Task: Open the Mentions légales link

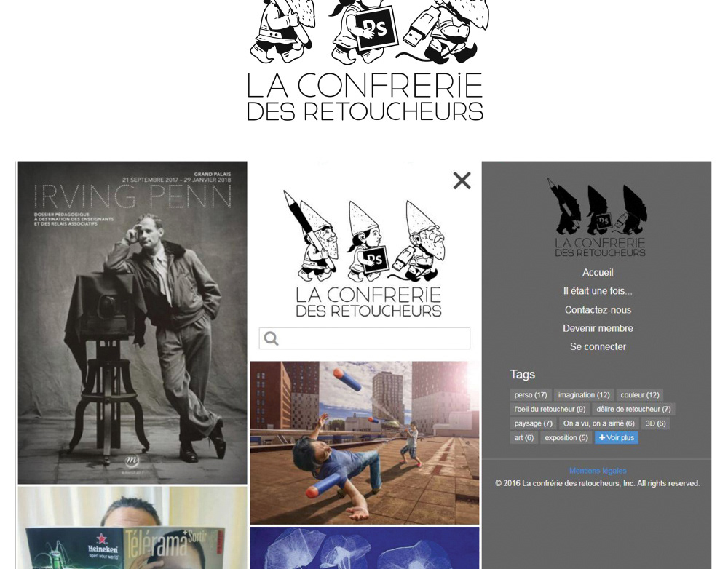Action: [x=598, y=471]
